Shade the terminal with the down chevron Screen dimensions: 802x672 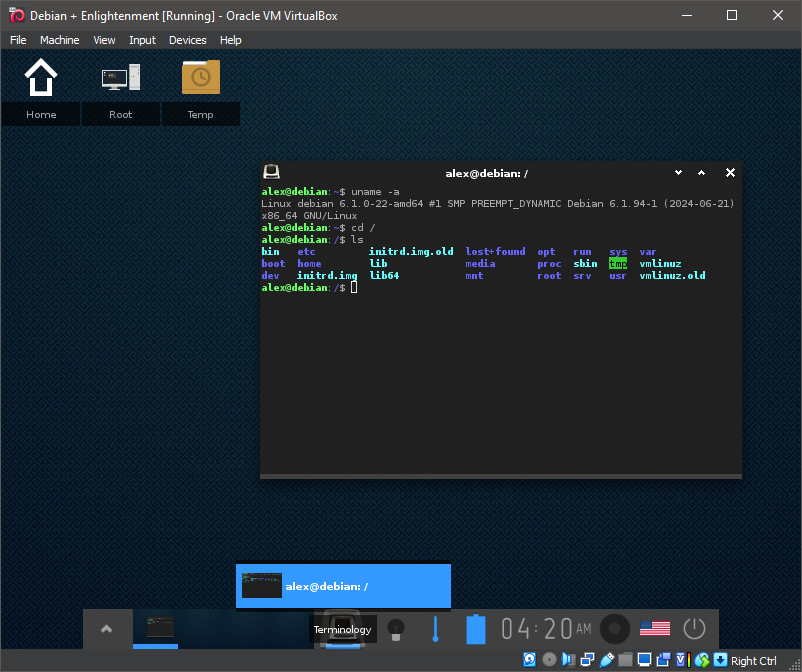678,172
